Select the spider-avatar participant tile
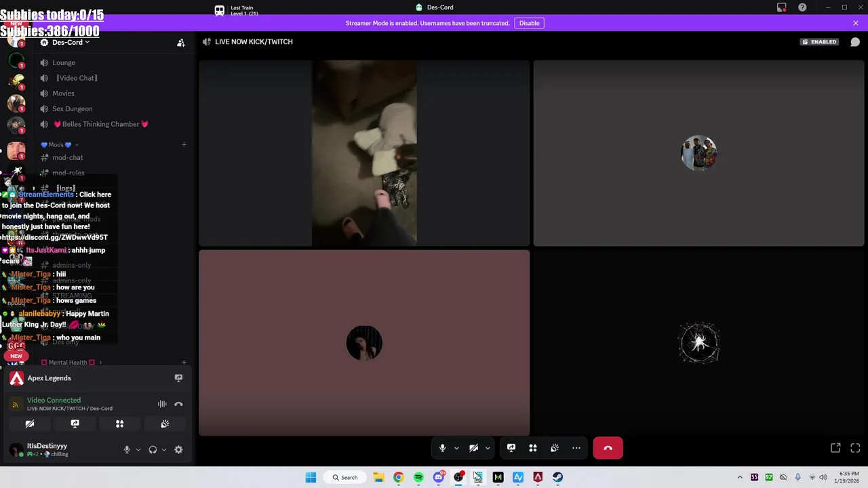Viewport: 868px width, 488px height. (x=698, y=343)
